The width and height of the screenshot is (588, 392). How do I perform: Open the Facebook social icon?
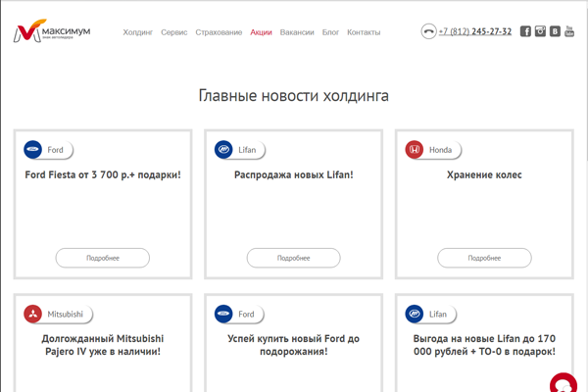point(525,31)
